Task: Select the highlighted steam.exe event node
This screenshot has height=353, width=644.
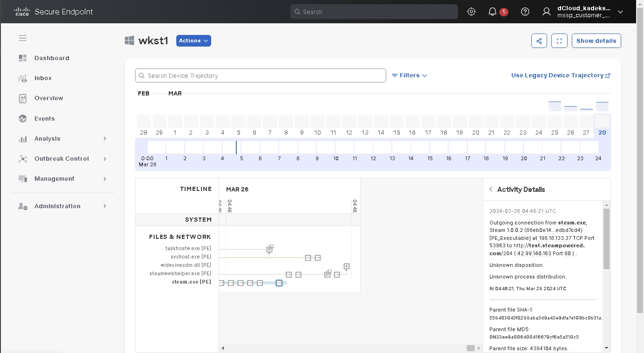Action: (279, 283)
